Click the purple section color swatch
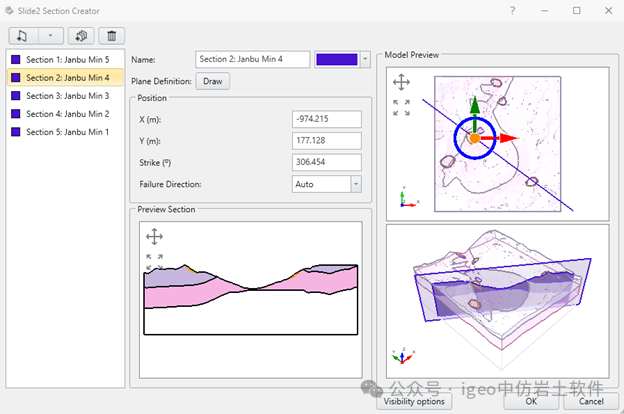 pos(337,59)
